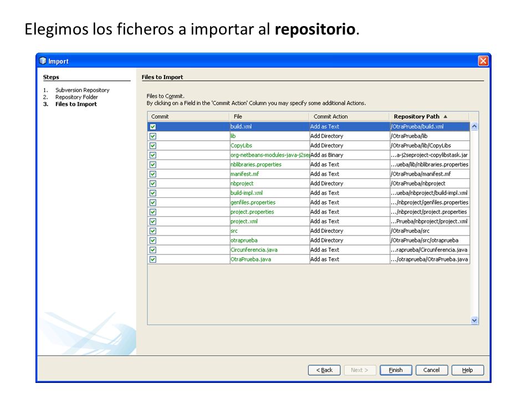The width and height of the screenshot is (532, 399).
Task: Change Commit Action of src directory
Action: coord(350,231)
